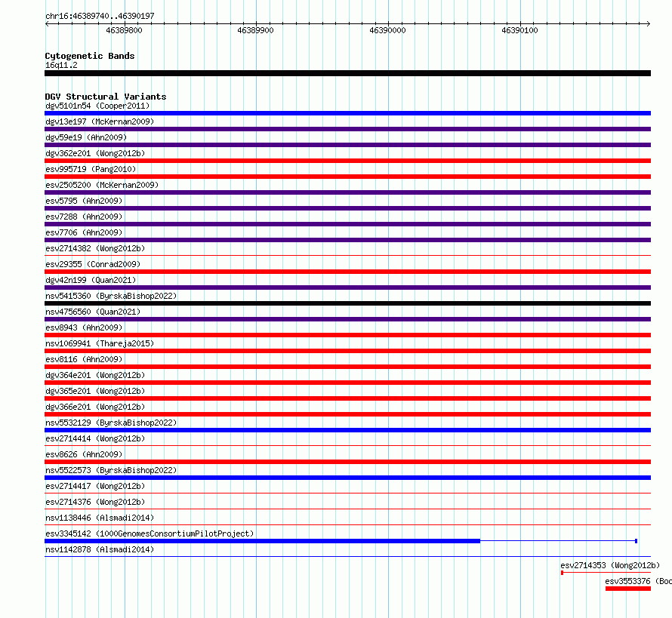Image resolution: width=672 pixels, height=618 pixels.
Task: Click the 46389900 ruler position label
Action: point(255,30)
